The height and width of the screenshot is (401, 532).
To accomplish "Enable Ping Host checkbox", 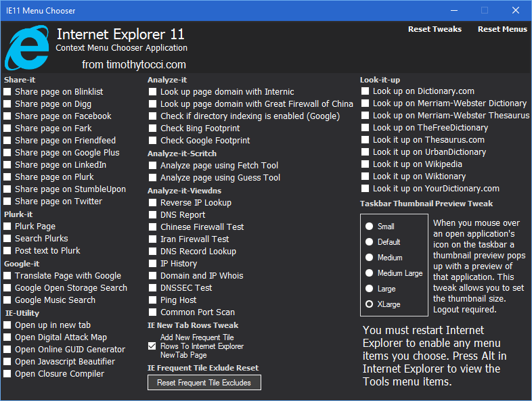I will pos(153,301).
